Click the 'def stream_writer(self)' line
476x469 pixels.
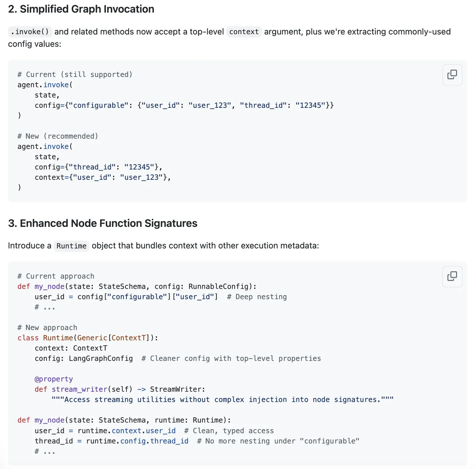pyautogui.click(x=120, y=389)
